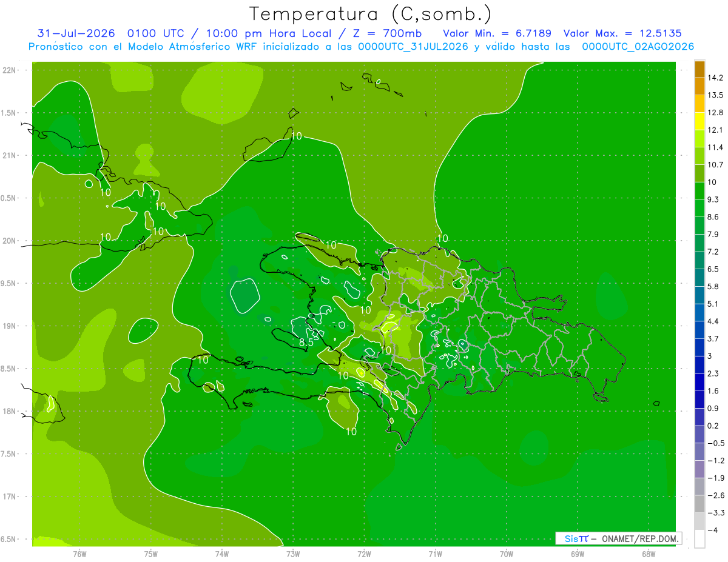This screenshot has width=728, height=562.
Task: Click the '70W' longitude label
Action: (x=506, y=554)
